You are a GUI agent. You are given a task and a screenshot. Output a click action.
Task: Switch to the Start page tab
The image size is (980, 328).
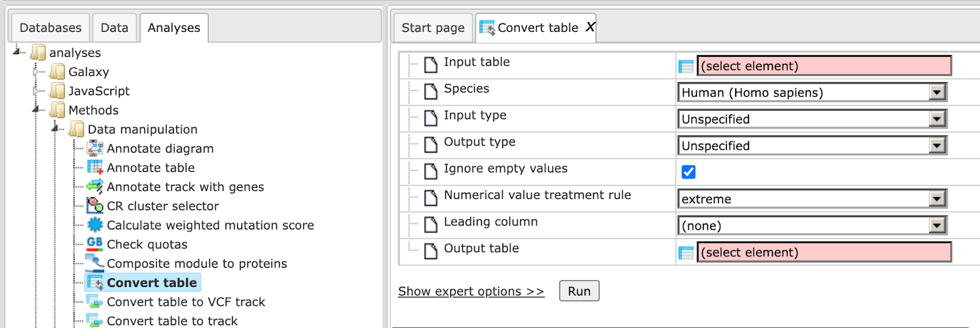coord(433,28)
